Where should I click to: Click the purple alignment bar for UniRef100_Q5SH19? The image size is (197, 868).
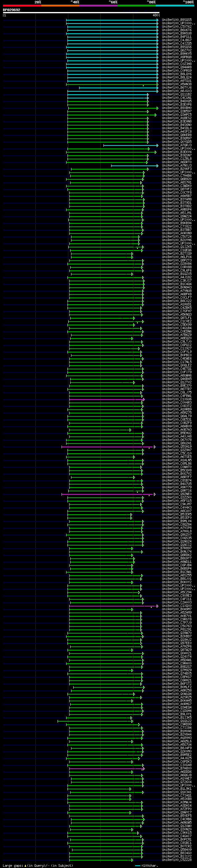coord(109,447)
